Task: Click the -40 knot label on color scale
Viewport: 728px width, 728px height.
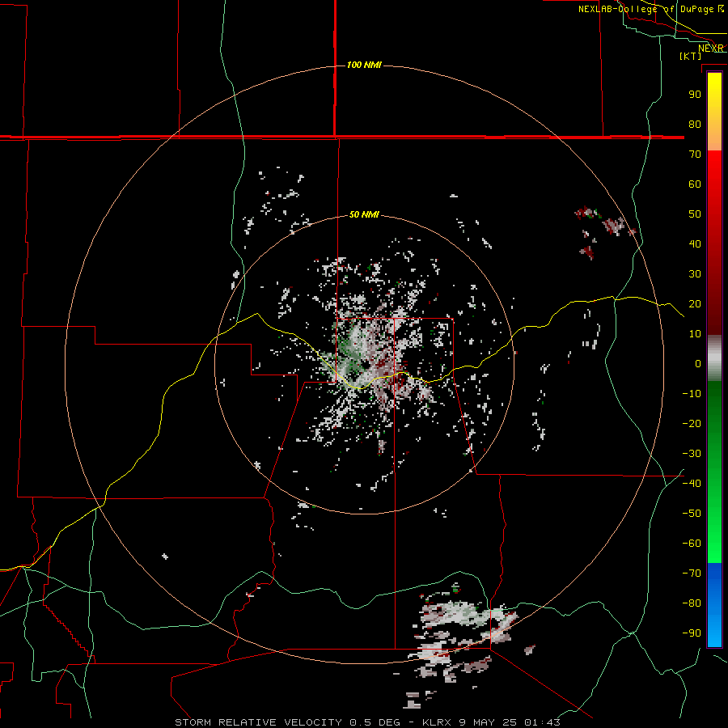Action: [x=692, y=484]
